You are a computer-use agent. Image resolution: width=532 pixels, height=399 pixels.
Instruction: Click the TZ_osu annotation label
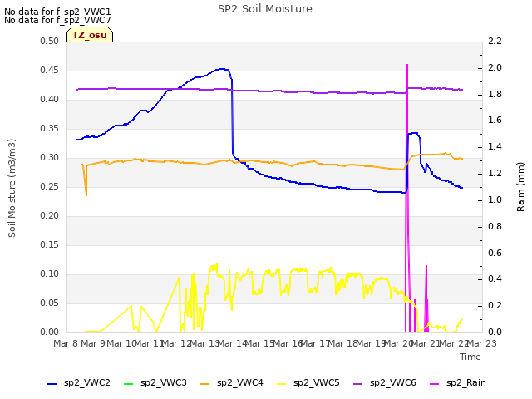(90, 35)
